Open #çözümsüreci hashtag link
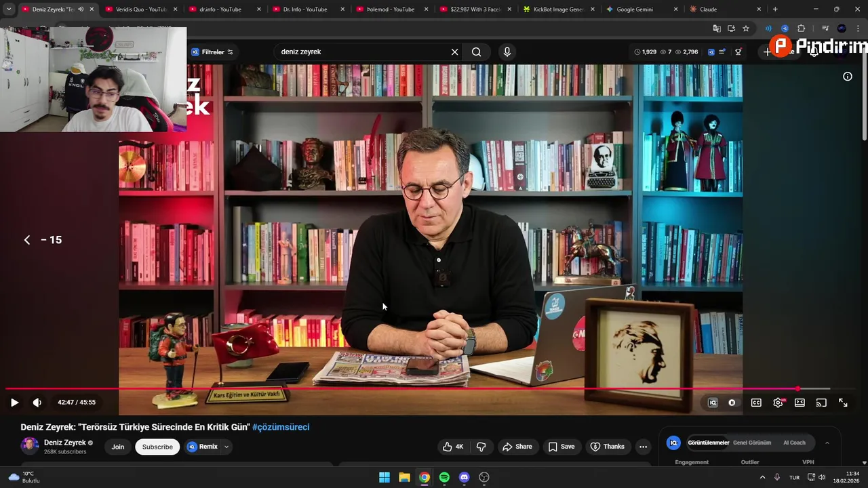Image resolution: width=868 pixels, height=488 pixels. pos(281,427)
